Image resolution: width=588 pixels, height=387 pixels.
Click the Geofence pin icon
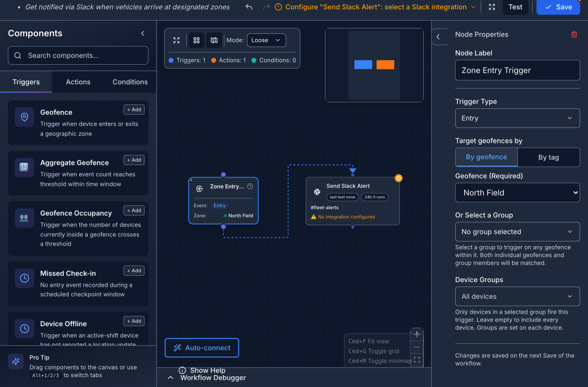coord(25,117)
